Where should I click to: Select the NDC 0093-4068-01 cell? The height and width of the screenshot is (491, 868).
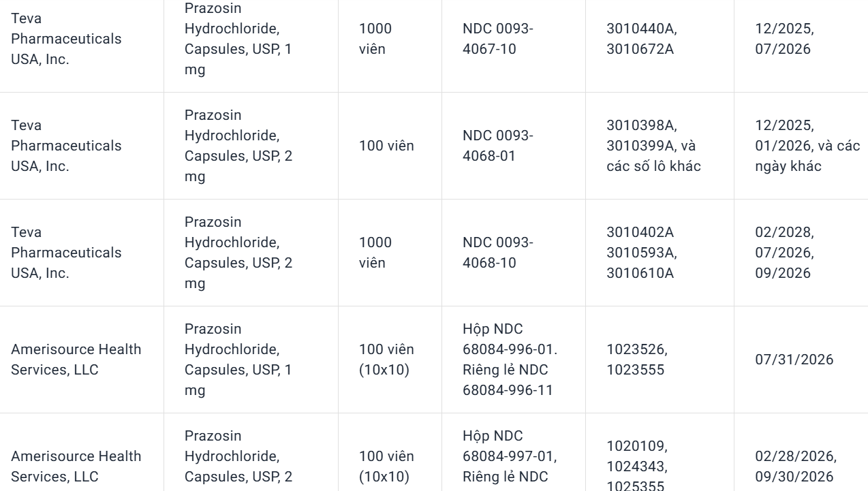coord(498,146)
